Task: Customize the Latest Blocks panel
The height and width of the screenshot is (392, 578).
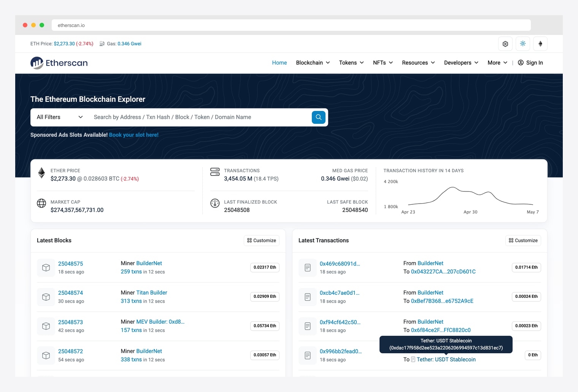Action: [x=262, y=240]
